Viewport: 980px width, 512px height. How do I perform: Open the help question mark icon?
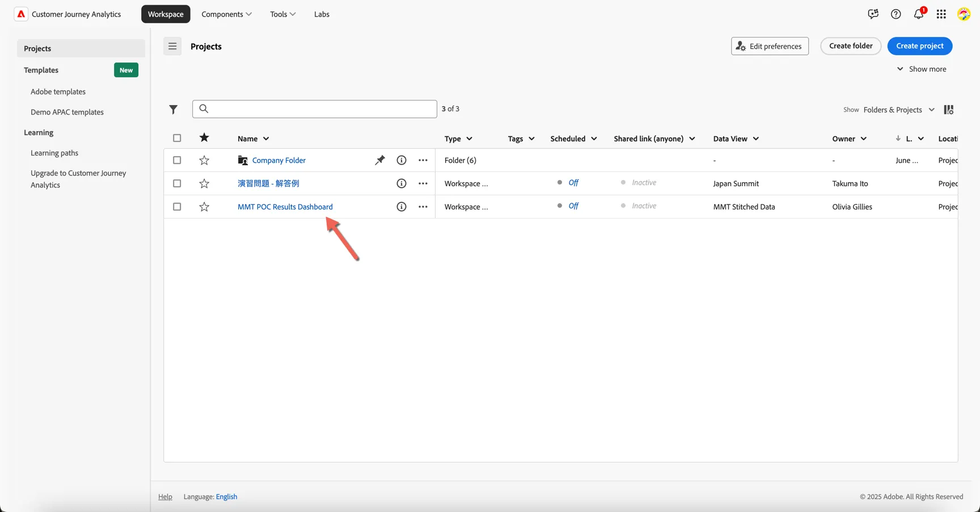tap(896, 14)
